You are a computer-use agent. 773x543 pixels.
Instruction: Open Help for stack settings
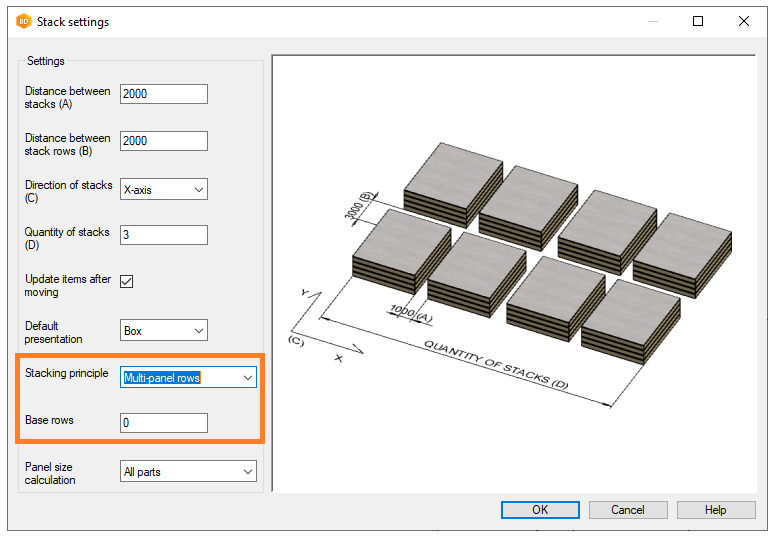pyautogui.click(x=715, y=510)
